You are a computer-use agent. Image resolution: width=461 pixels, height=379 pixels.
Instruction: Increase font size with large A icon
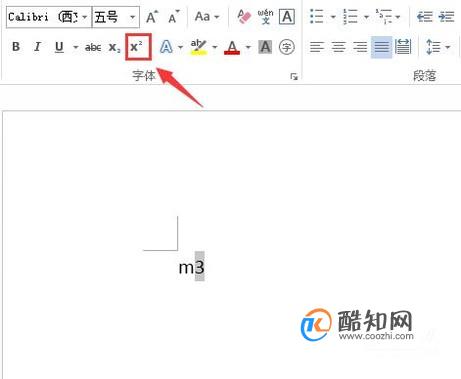pyautogui.click(x=152, y=17)
